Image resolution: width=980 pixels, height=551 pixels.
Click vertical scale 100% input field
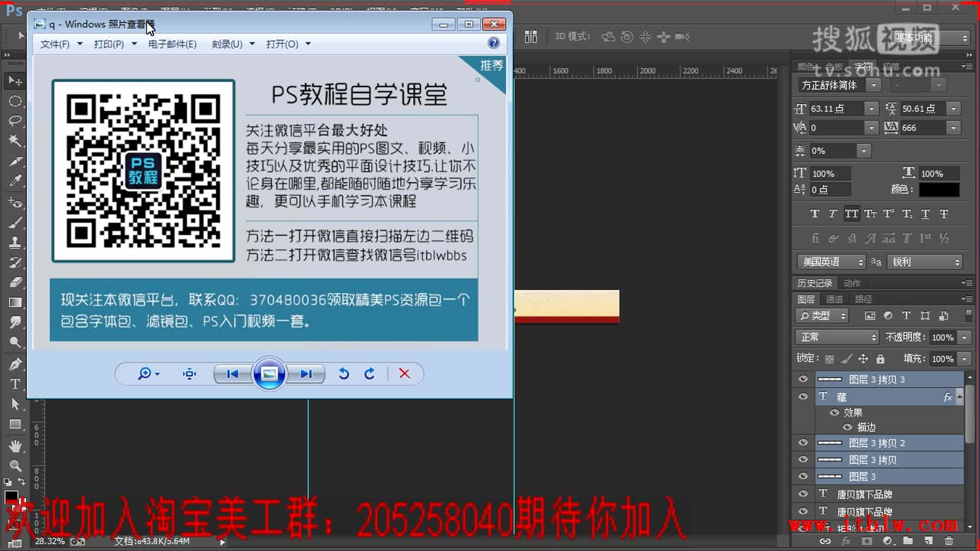coord(830,174)
